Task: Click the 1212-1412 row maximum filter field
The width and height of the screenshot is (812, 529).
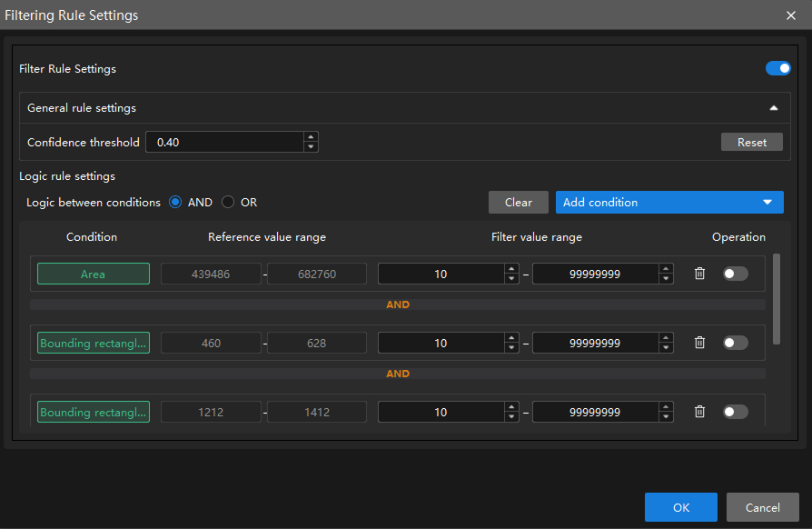Action: [596, 412]
